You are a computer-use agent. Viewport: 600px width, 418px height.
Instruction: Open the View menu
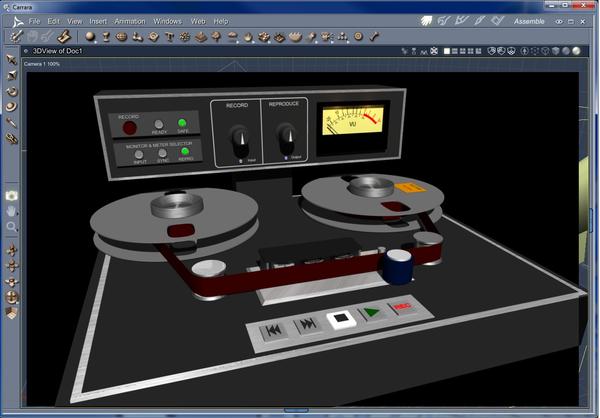[75, 21]
